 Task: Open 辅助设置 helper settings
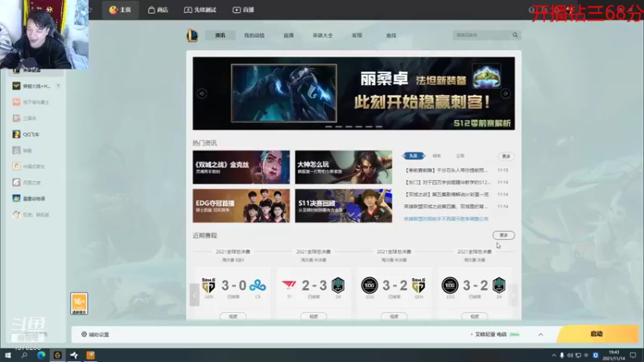coord(95,335)
